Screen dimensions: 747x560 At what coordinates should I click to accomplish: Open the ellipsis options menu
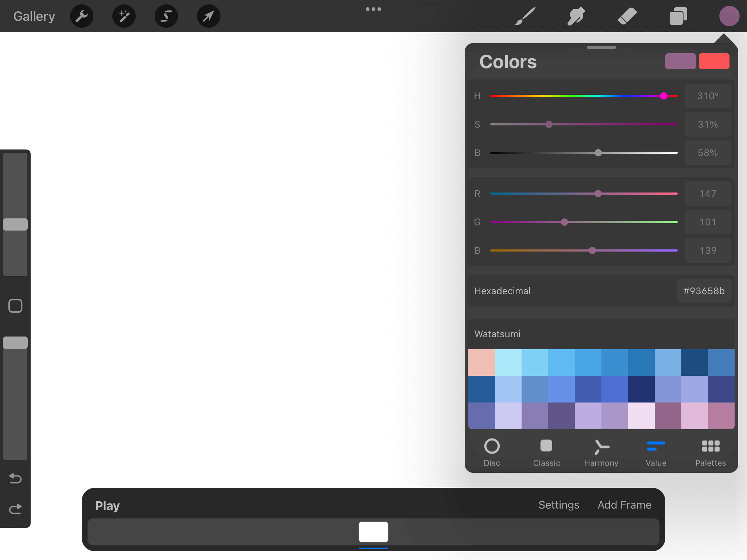point(373,9)
